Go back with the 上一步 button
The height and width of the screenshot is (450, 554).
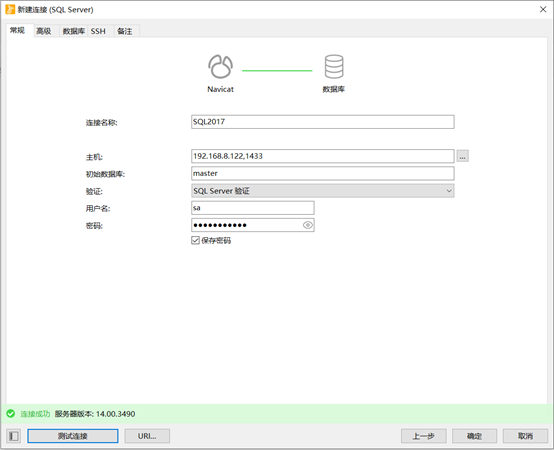point(424,436)
